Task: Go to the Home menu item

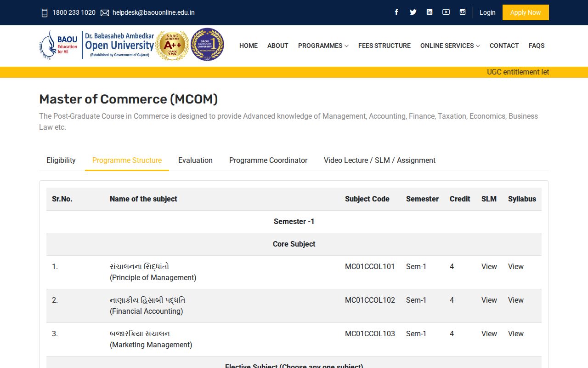Action: (249, 46)
